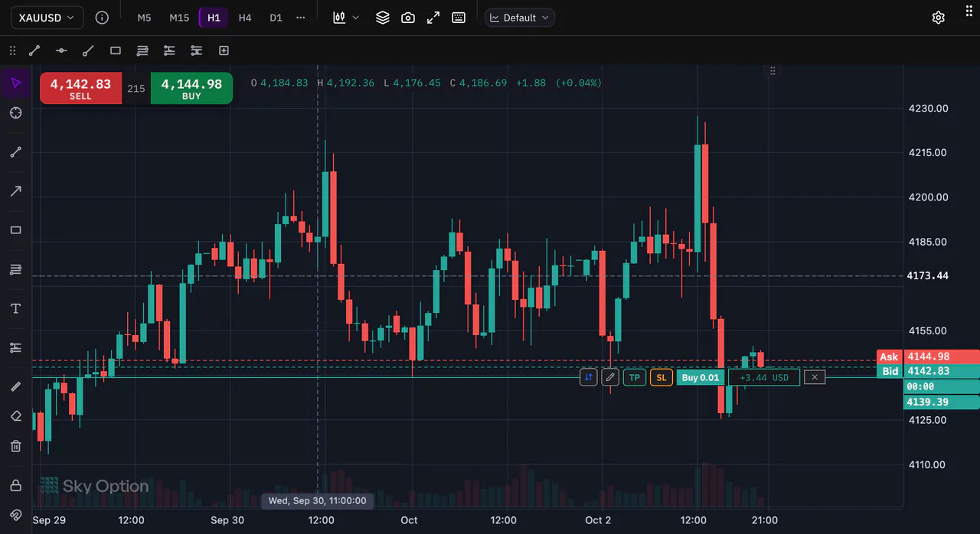980x534 pixels.
Task: Select the rectangle tool in the top drawing toolbar
Action: (116, 50)
